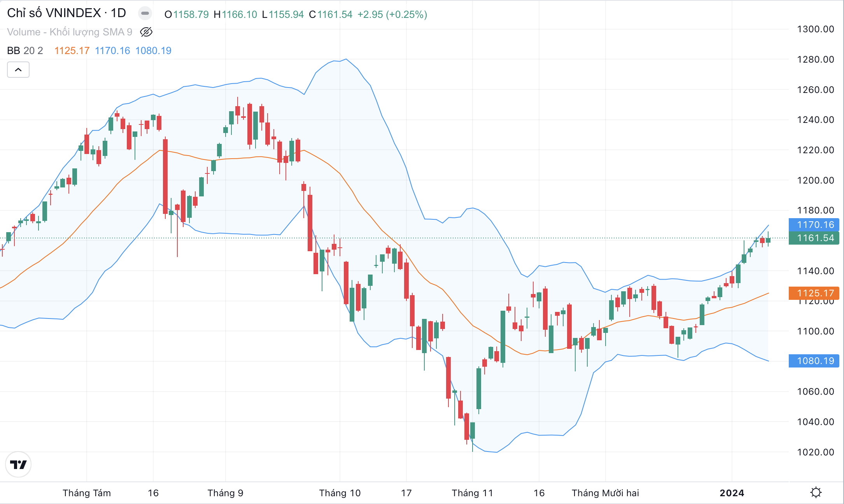Click the 1200.00 price scale label

[x=816, y=180]
